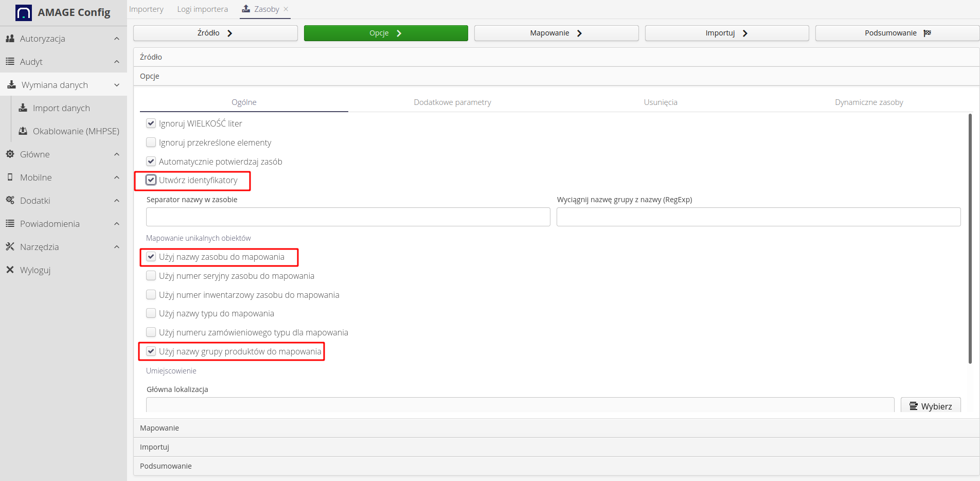Click the Narzędzia tools icon
Viewport: 980px width, 481px height.
tap(10, 247)
